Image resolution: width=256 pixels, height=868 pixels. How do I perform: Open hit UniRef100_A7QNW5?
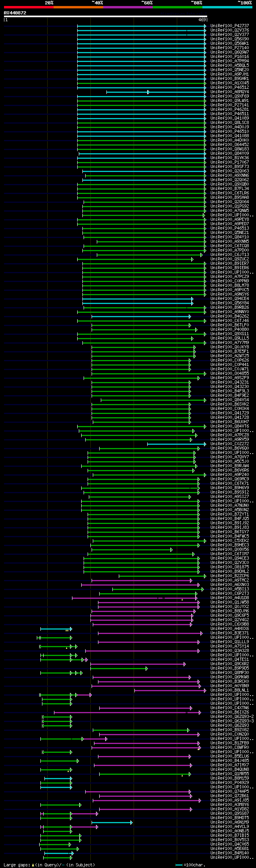click(230, 210)
